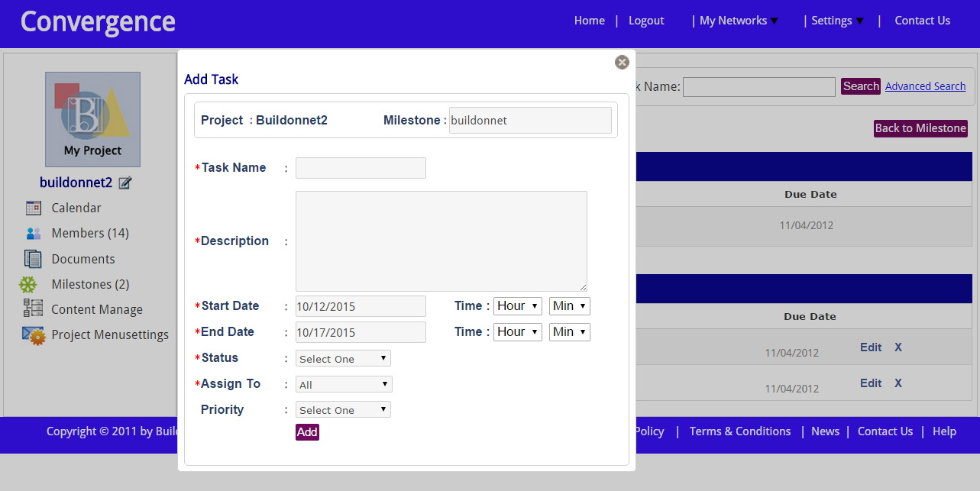Open the Start Date Hour dropdown

[x=517, y=306]
